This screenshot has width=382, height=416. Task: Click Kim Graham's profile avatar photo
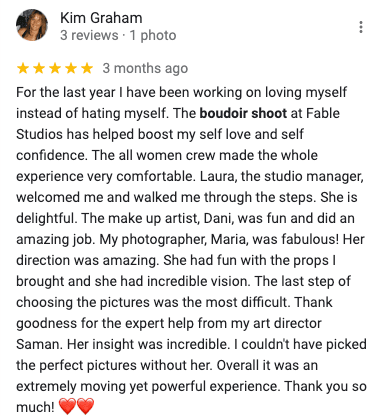[x=32, y=25]
